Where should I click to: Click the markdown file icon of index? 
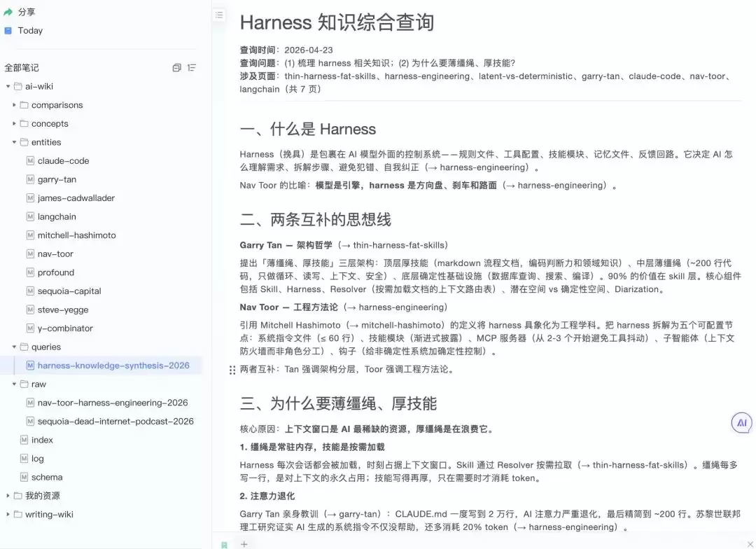[x=24, y=440]
